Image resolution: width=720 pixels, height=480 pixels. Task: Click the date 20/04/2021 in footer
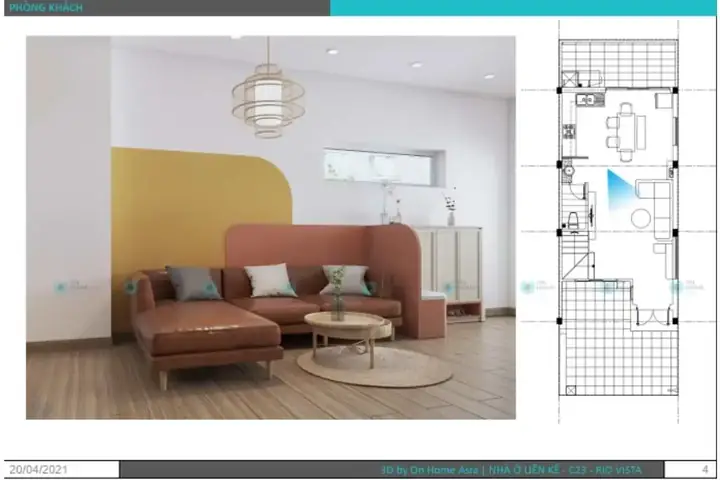coord(39,469)
